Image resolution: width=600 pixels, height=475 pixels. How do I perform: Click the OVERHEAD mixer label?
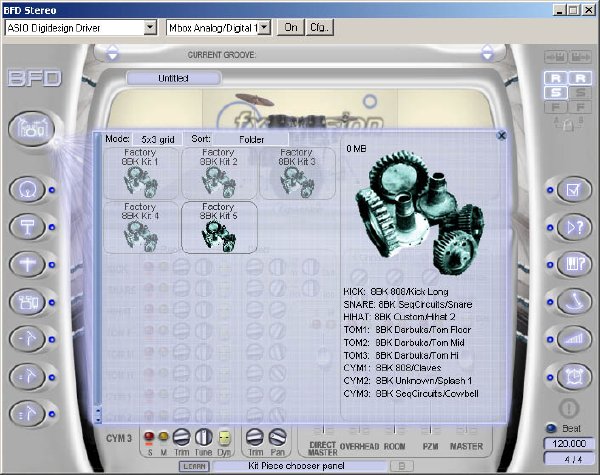[x=359, y=446]
